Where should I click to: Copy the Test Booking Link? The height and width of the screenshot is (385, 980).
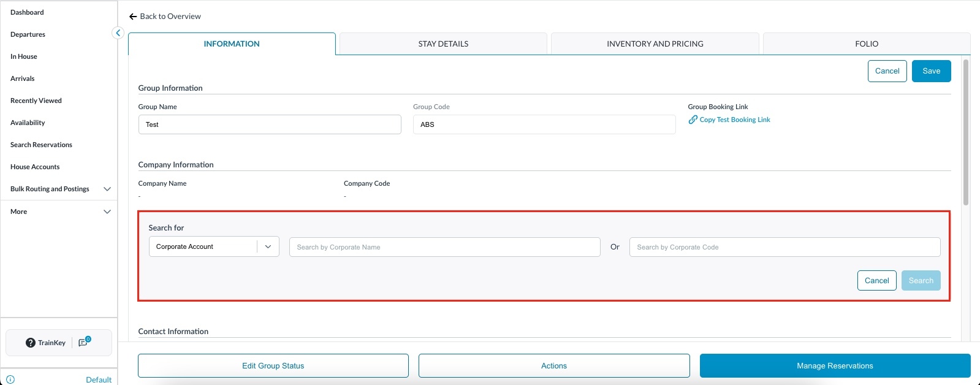pos(734,120)
